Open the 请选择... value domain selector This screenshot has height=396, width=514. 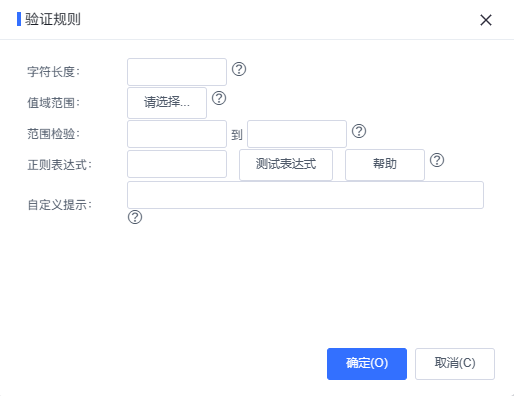167,103
